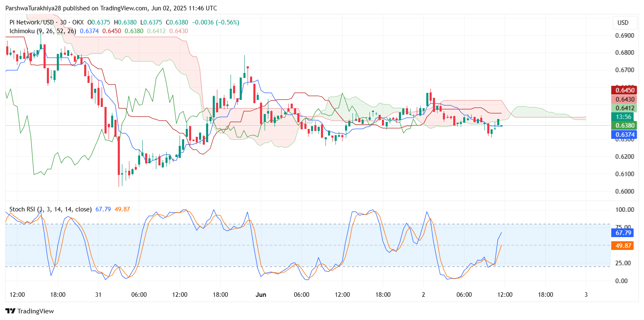644x320 pixels.
Task: Click the red 0.6450 price axis label
Action: coord(624,90)
